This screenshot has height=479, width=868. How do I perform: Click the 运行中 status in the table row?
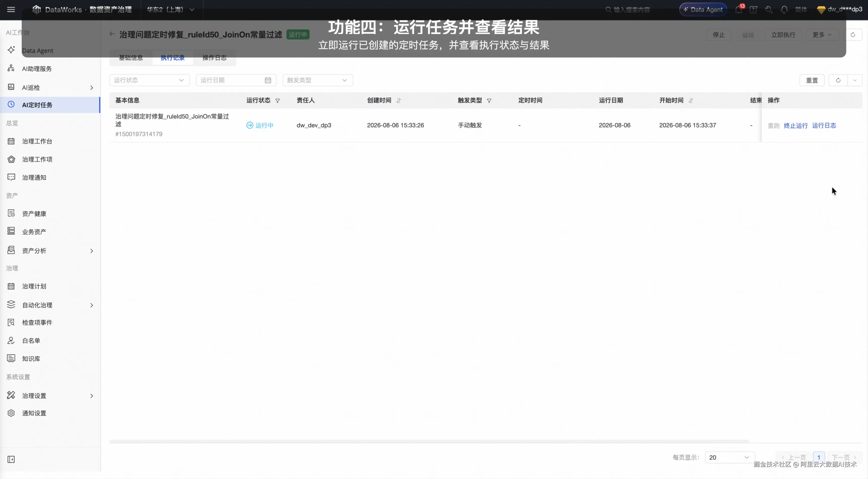point(260,125)
